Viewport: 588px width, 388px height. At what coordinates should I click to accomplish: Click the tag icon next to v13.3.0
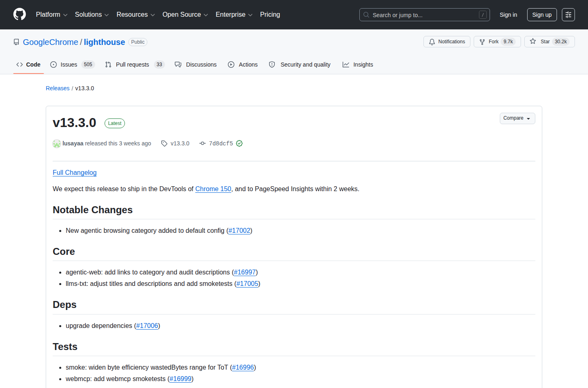164,143
